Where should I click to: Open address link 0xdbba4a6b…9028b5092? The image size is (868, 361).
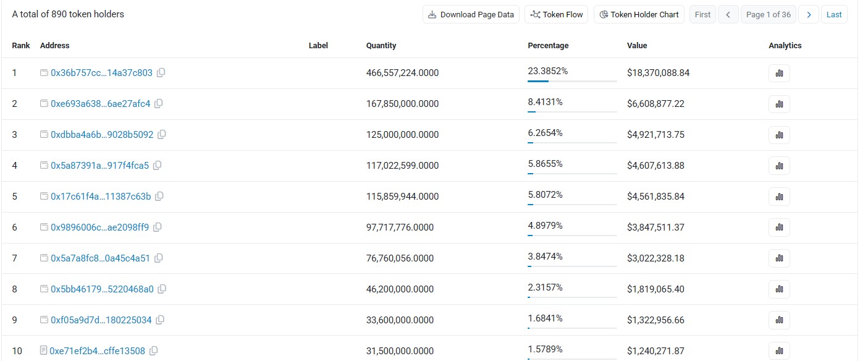(102, 135)
